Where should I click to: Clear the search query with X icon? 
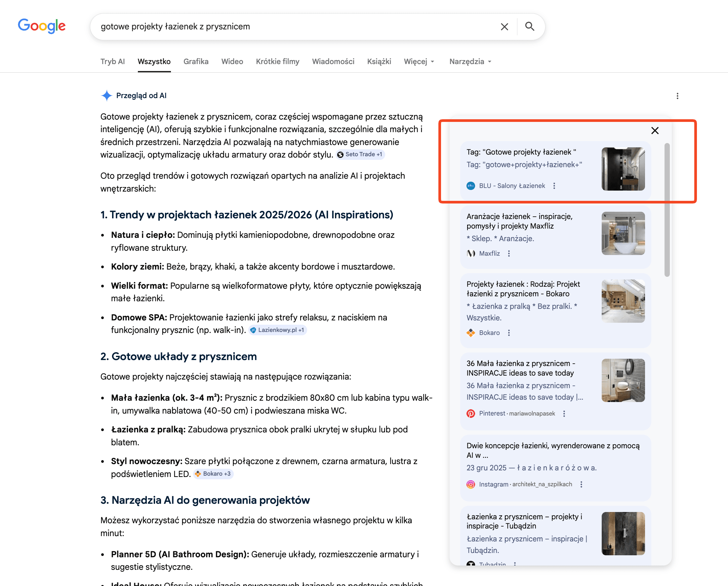(x=504, y=27)
